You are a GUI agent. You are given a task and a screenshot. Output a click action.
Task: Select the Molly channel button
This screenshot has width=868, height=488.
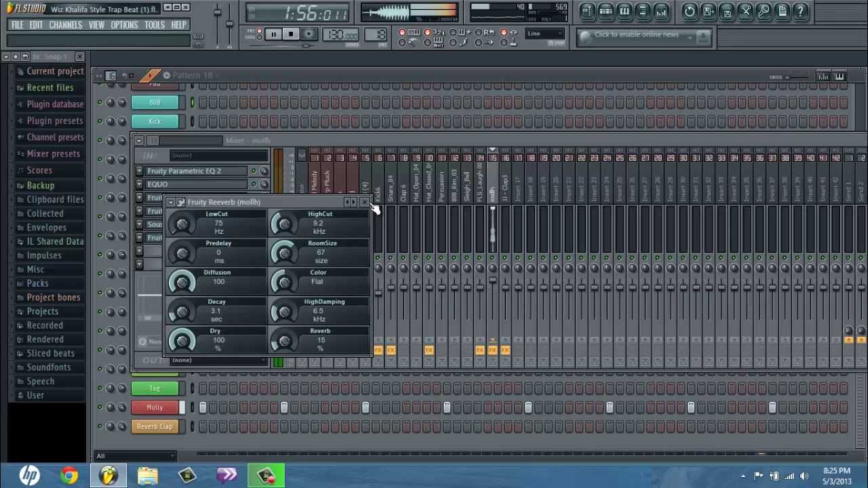[155, 407]
